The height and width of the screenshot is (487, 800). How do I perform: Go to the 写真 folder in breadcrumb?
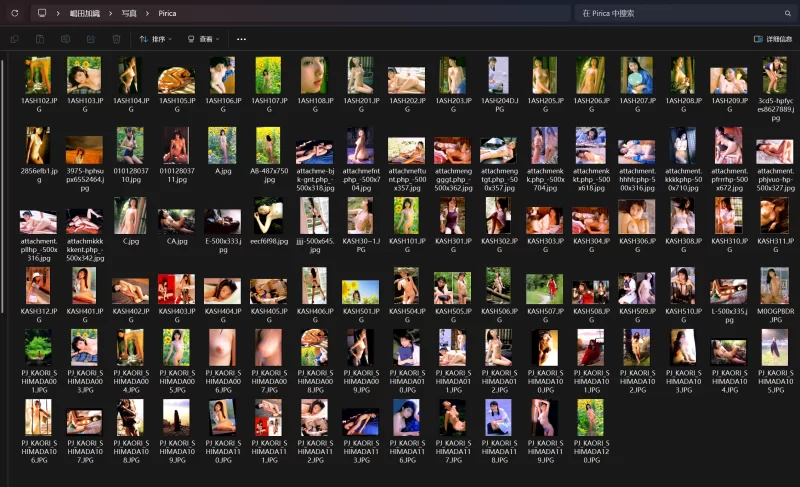tap(129, 13)
